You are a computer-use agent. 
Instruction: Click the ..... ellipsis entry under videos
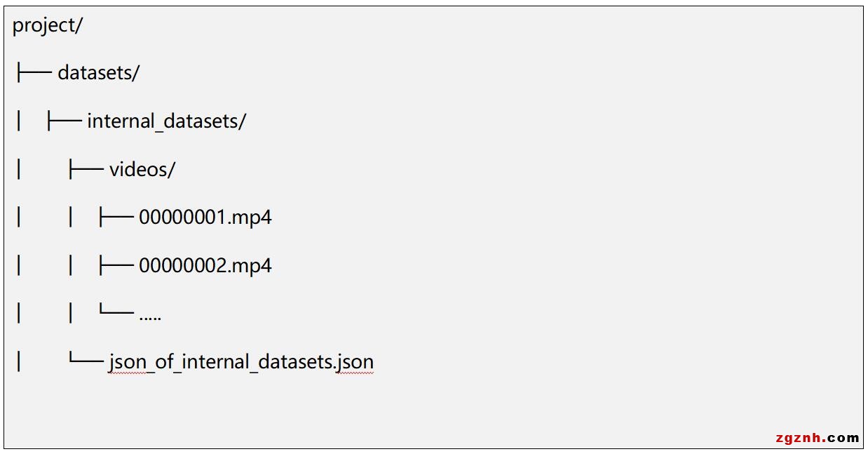pyautogui.click(x=150, y=315)
